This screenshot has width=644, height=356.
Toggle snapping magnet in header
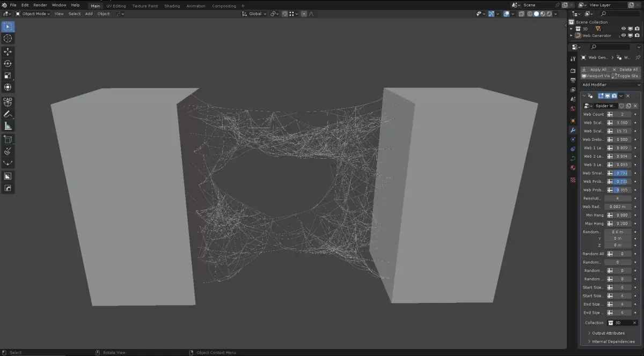point(286,13)
